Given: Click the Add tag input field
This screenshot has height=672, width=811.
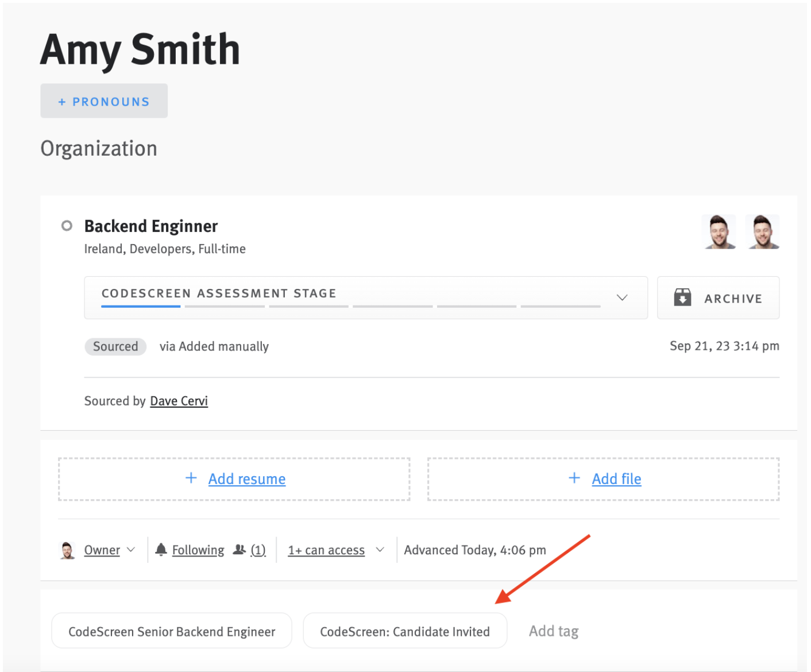Looking at the screenshot, I should tap(553, 631).
